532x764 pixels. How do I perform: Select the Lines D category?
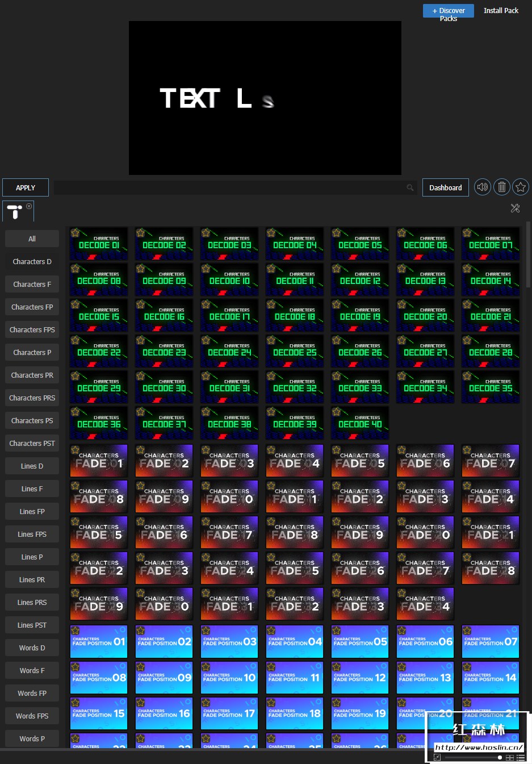[32, 466]
